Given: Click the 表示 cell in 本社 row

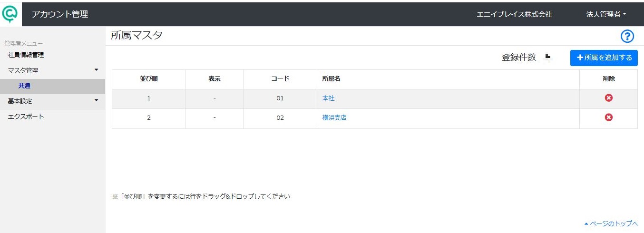Looking at the screenshot, I should [x=215, y=98].
